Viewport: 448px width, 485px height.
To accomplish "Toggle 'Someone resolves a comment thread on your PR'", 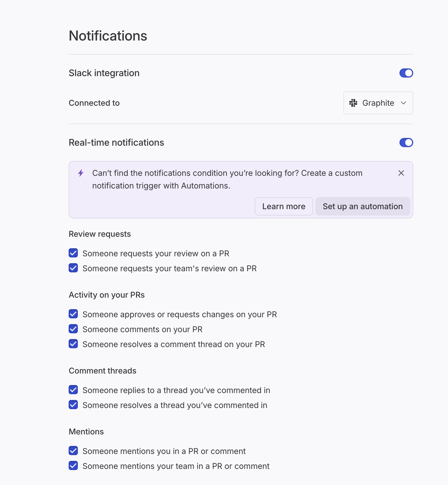I will pyautogui.click(x=73, y=344).
